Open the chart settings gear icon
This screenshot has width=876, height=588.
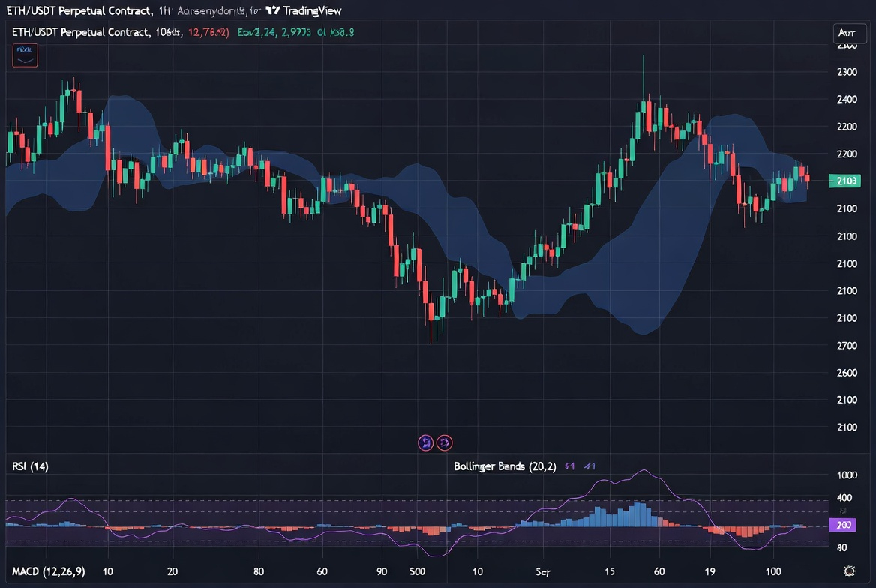click(x=849, y=571)
